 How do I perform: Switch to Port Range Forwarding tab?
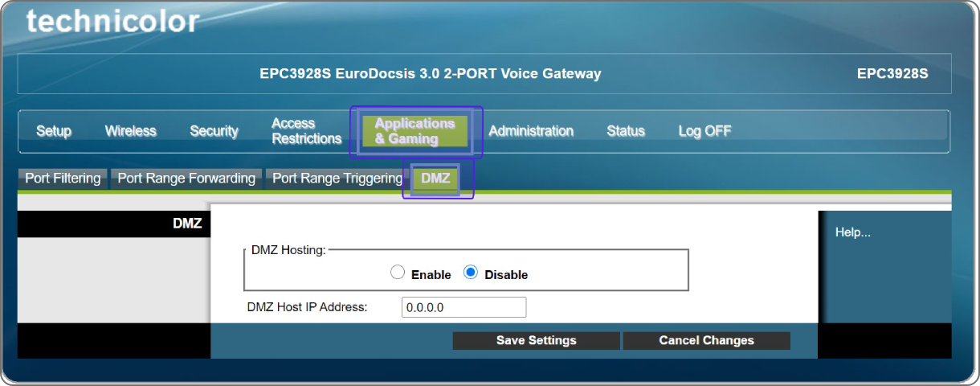tap(186, 179)
